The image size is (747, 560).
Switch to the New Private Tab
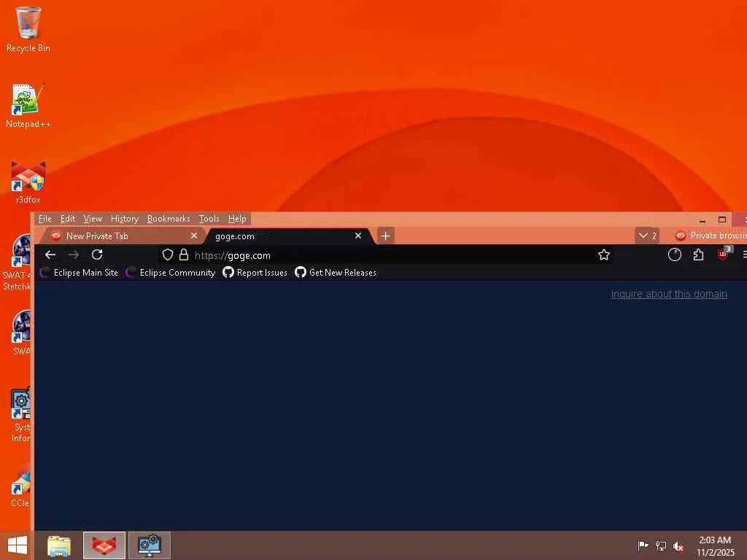122,236
